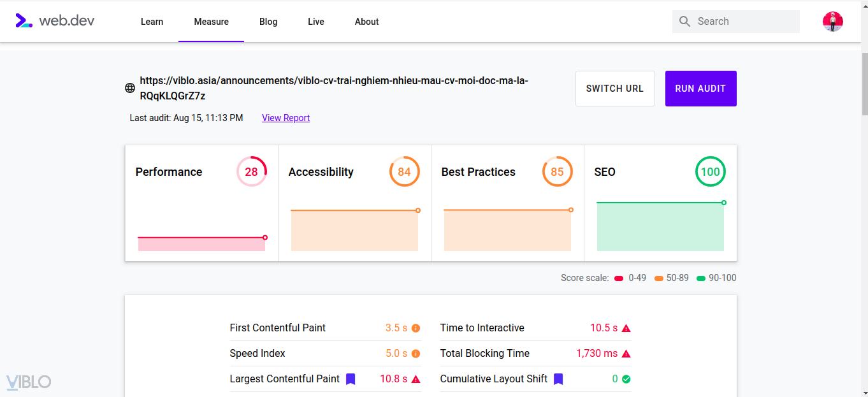The width and height of the screenshot is (868, 397).
Task: Click the SEO score circle showing 100
Action: [x=710, y=171]
